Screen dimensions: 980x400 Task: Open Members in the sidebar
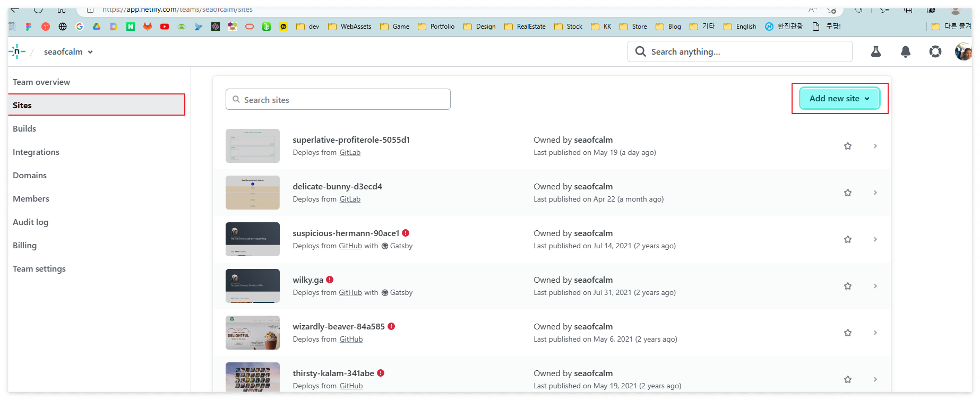click(31, 199)
